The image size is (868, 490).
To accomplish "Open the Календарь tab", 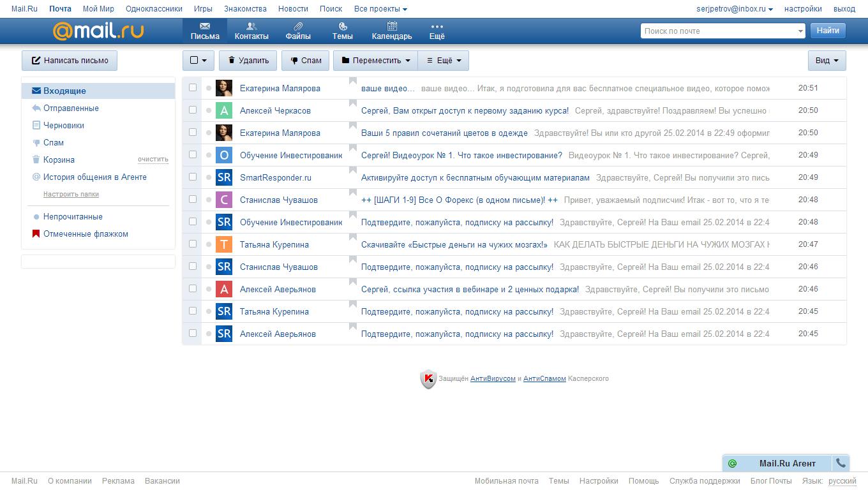I will [x=392, y=31].
